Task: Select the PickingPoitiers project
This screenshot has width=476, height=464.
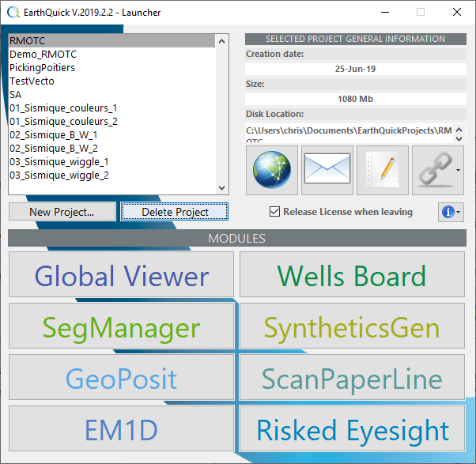Action: (x=111, y=68)
